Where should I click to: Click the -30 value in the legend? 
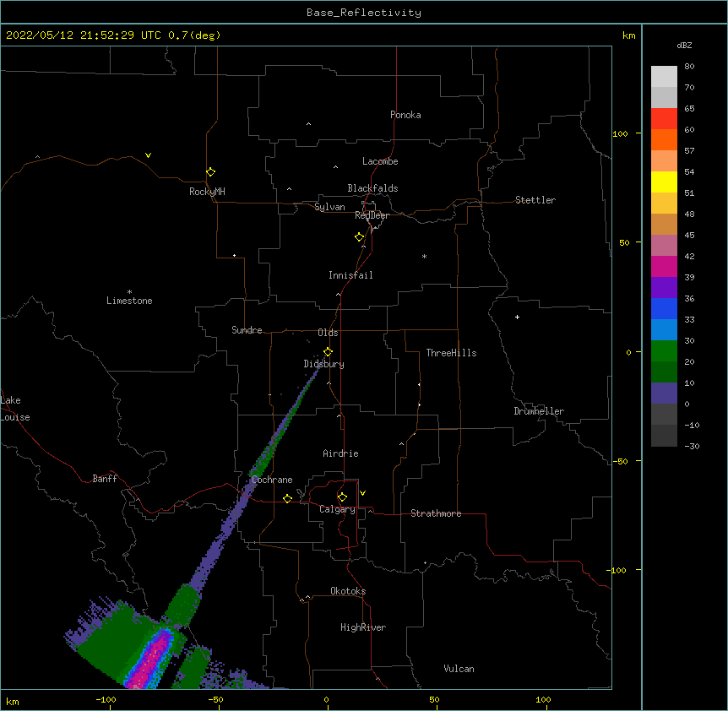[692, 446]
